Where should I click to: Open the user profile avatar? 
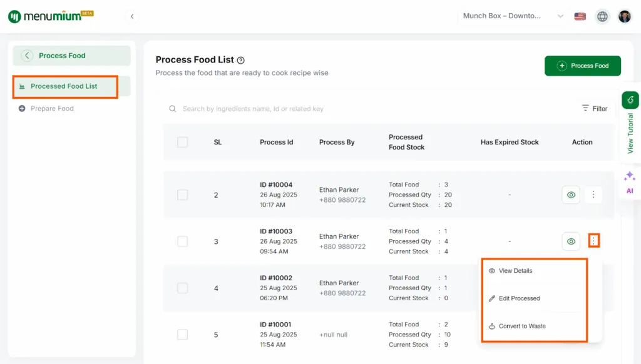coord(624,16)
